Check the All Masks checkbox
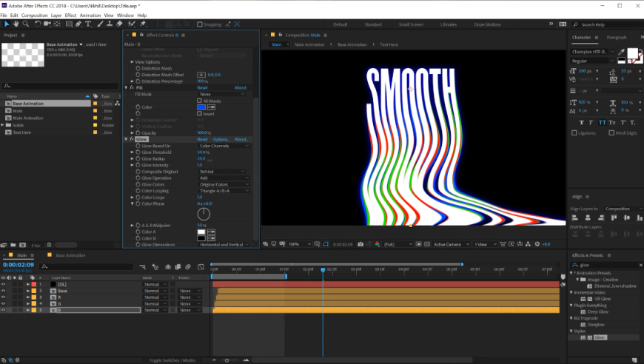Screen dimensions: 644x364 tap(199, 101)
